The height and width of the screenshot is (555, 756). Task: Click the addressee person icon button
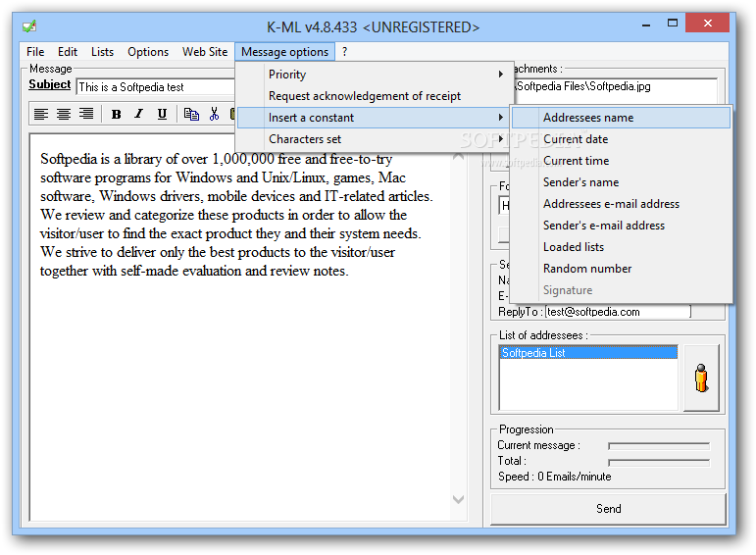point(701,378)
